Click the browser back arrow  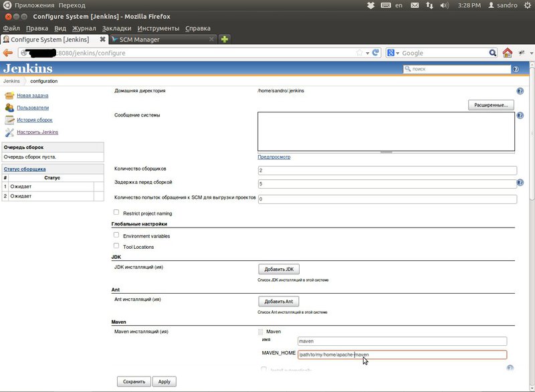(8, 53)
